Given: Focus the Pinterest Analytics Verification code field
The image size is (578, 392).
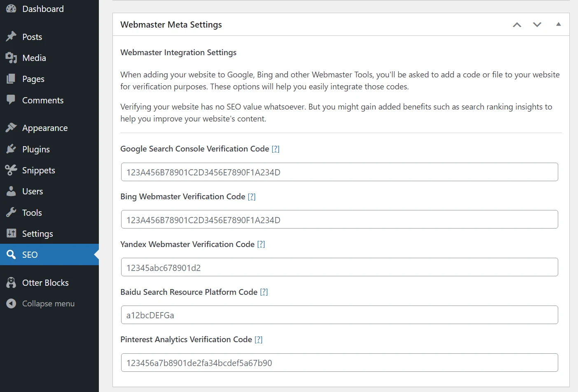Looking at the screenshot, I should pyautogui.click(x=339, y=363).
